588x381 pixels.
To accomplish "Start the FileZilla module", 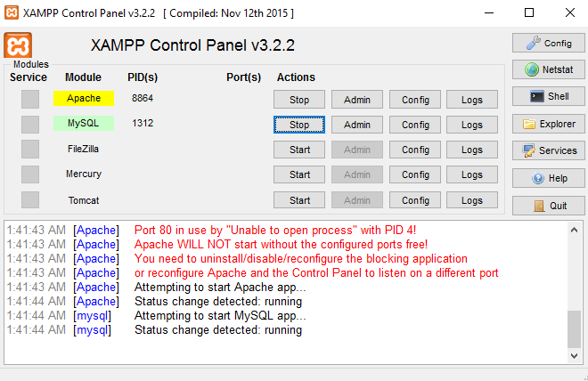I will pos(299,150).
